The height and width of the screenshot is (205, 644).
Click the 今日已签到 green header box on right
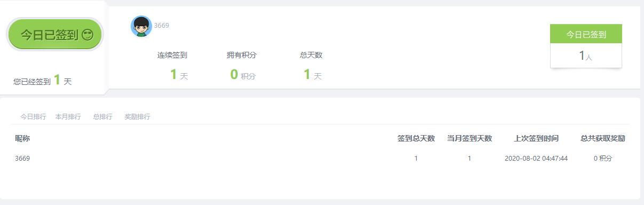pyautogui.click(x=586, y=34)
